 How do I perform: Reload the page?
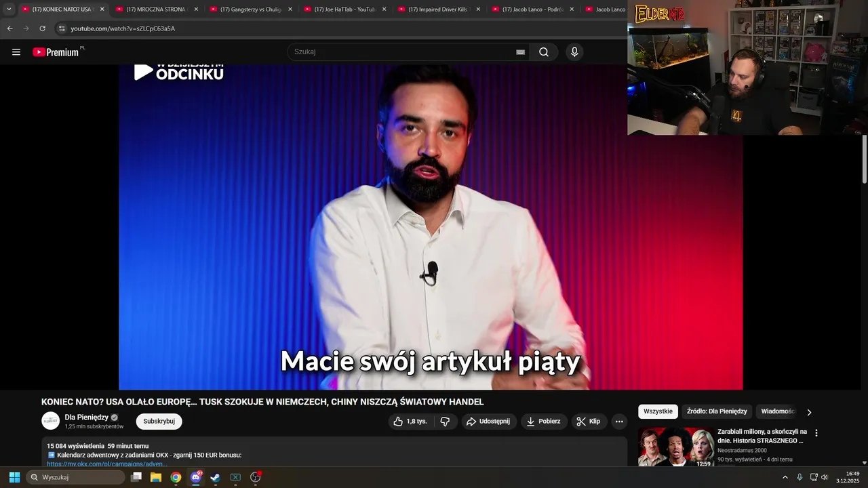42,28
